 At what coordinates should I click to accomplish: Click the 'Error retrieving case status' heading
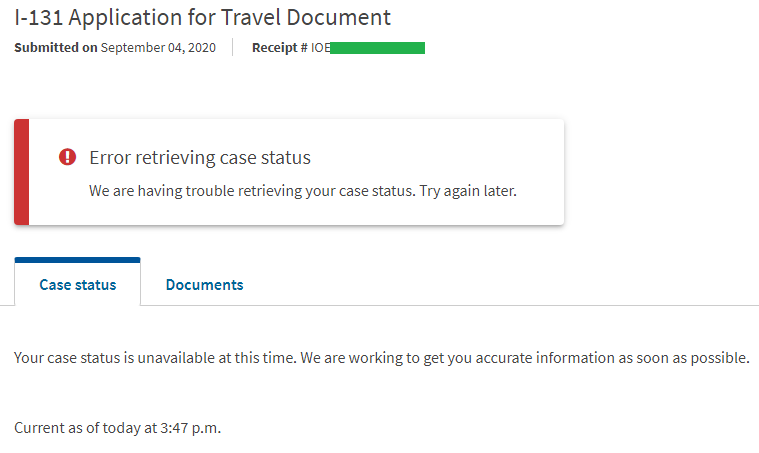click(x=200, y=158)
